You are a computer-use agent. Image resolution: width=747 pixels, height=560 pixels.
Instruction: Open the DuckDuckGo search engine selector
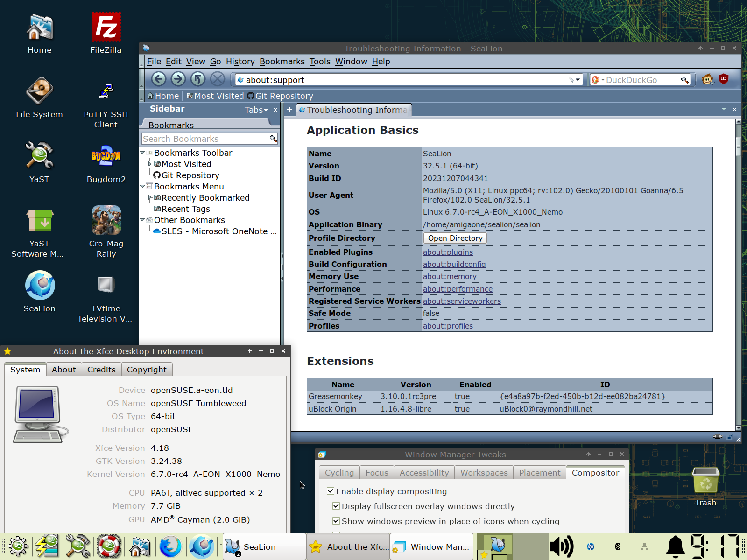(598, 80)
